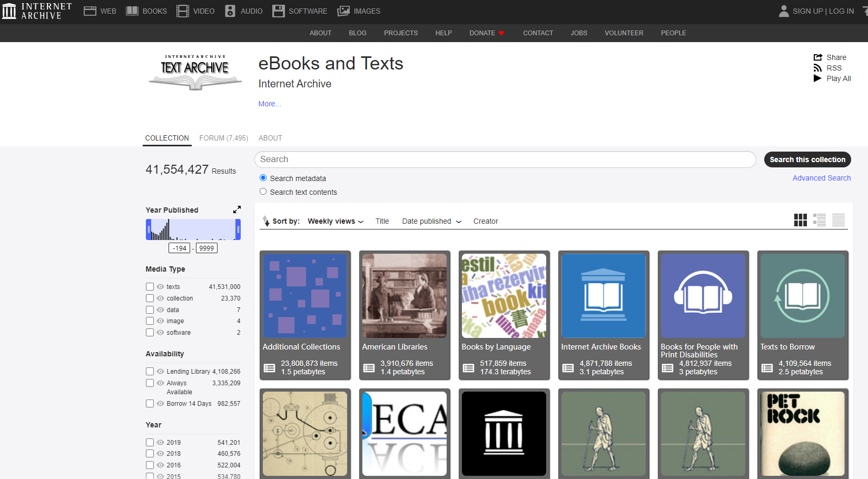Open the Advanced Search link
This screenshot has width=868, height=479.
point(822,178)
